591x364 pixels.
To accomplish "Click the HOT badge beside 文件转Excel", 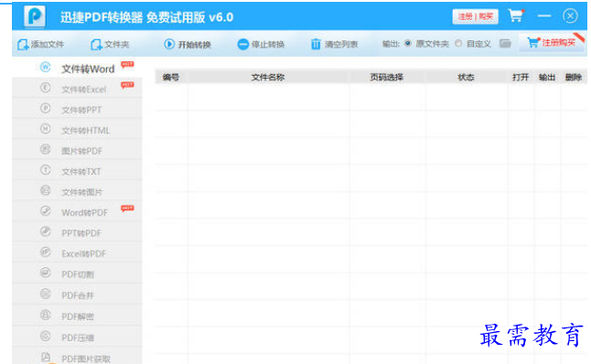I will pos(127,85).
